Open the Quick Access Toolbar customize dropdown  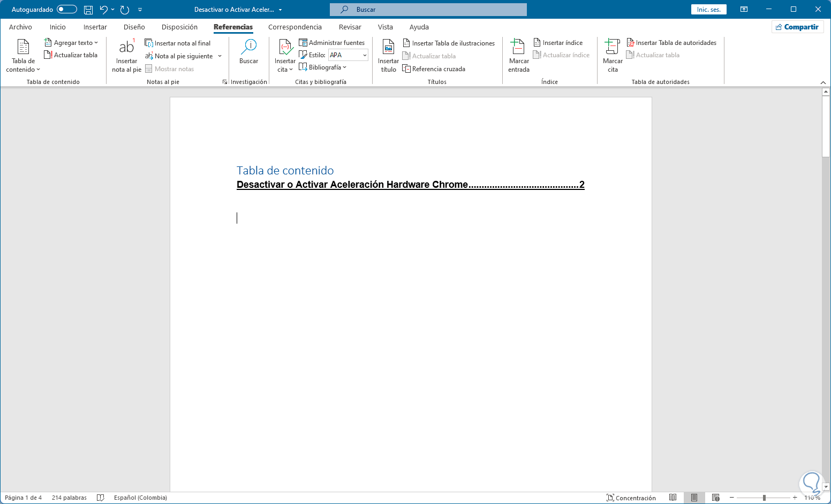[x=140, y=10]
